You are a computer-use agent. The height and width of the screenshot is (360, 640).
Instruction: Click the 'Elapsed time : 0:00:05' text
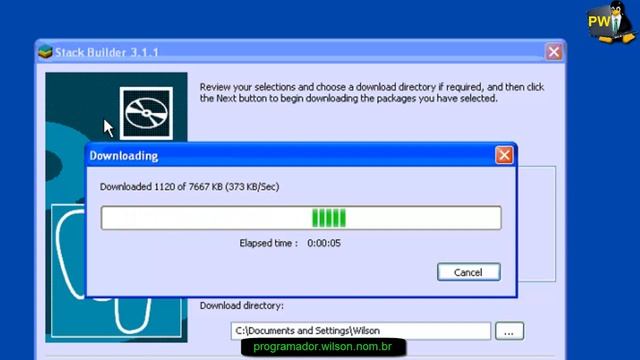290,243
